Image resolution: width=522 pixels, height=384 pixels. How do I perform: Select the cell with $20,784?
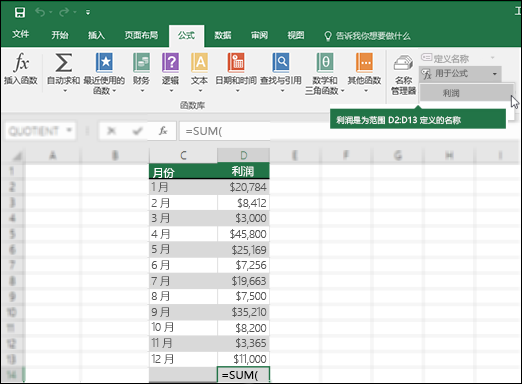[243, 187]
